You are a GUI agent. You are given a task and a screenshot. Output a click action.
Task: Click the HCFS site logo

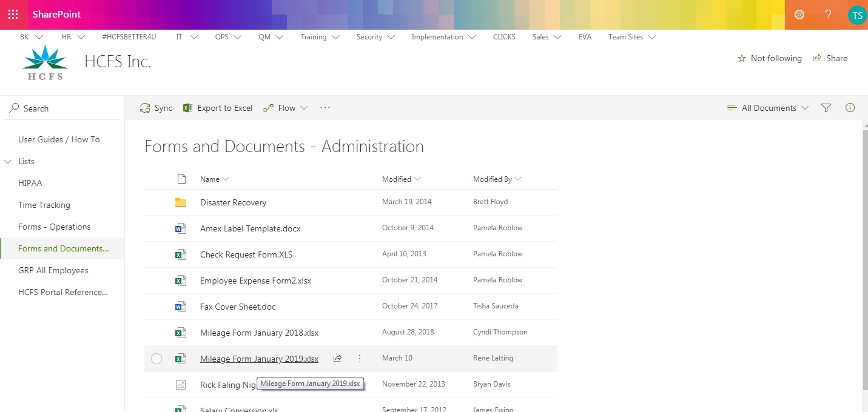(x=45, y=62)
